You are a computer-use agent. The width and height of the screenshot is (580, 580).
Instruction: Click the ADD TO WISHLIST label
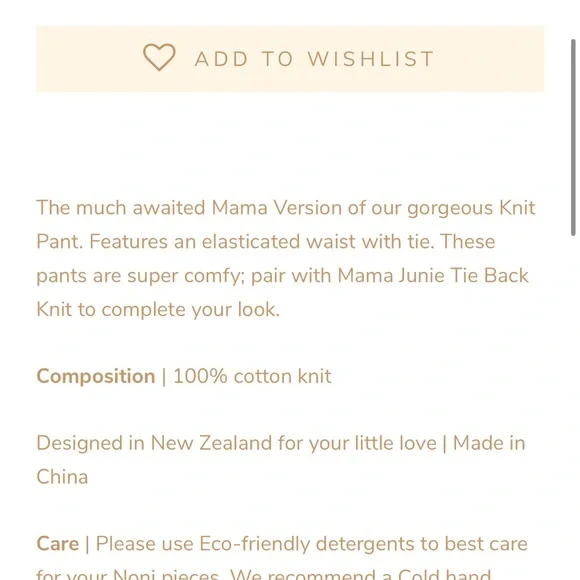[315, 59]
